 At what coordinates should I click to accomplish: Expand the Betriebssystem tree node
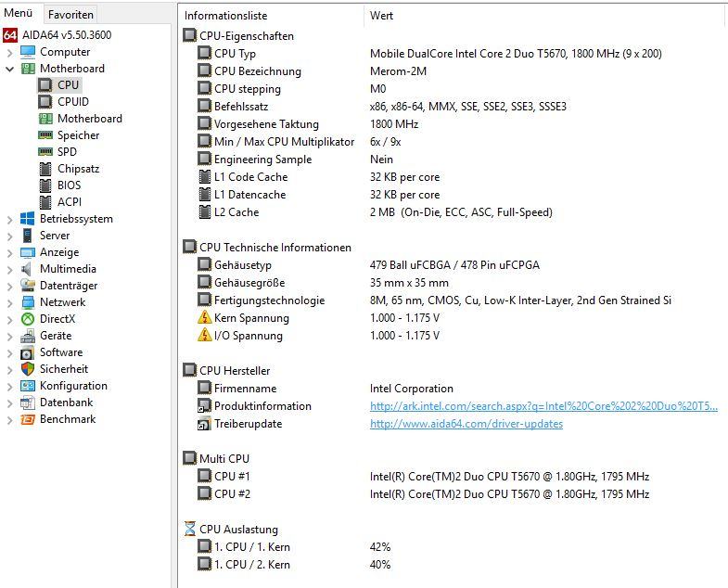[x=10, y=219]
